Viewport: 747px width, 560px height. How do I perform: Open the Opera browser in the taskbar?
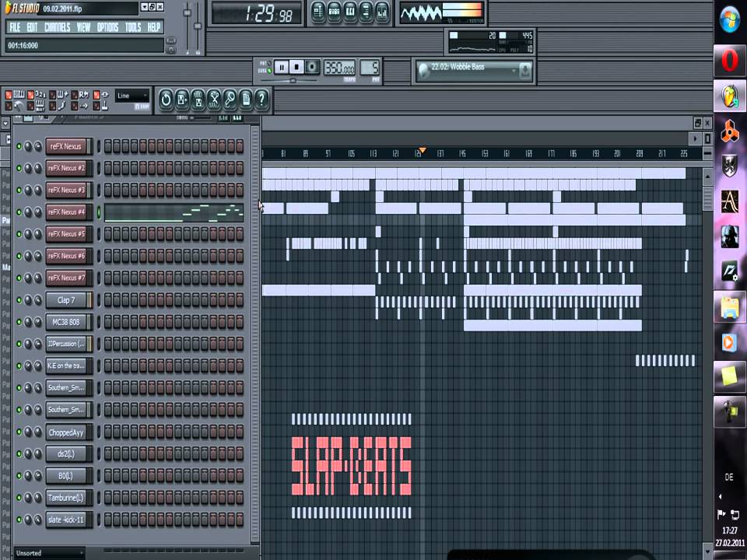point(729,61)
